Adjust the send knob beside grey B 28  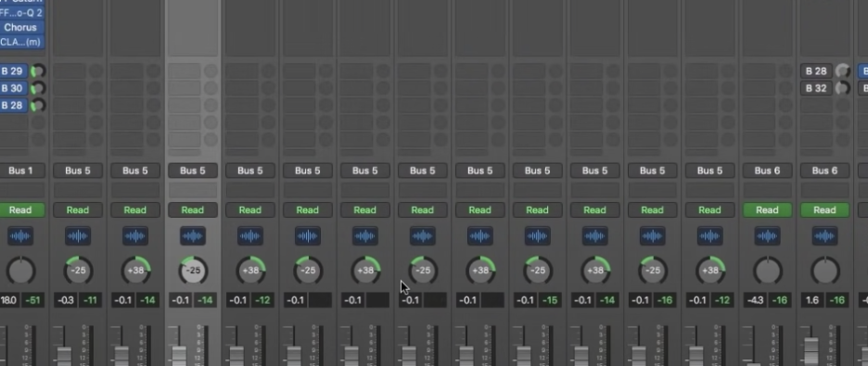(x=842, y=70)
